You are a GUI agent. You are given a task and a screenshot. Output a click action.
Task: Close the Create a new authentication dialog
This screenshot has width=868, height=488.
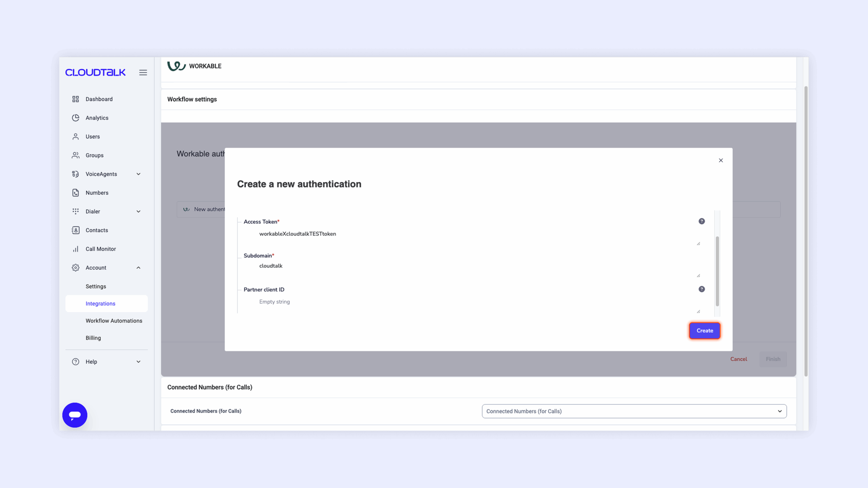721,160
